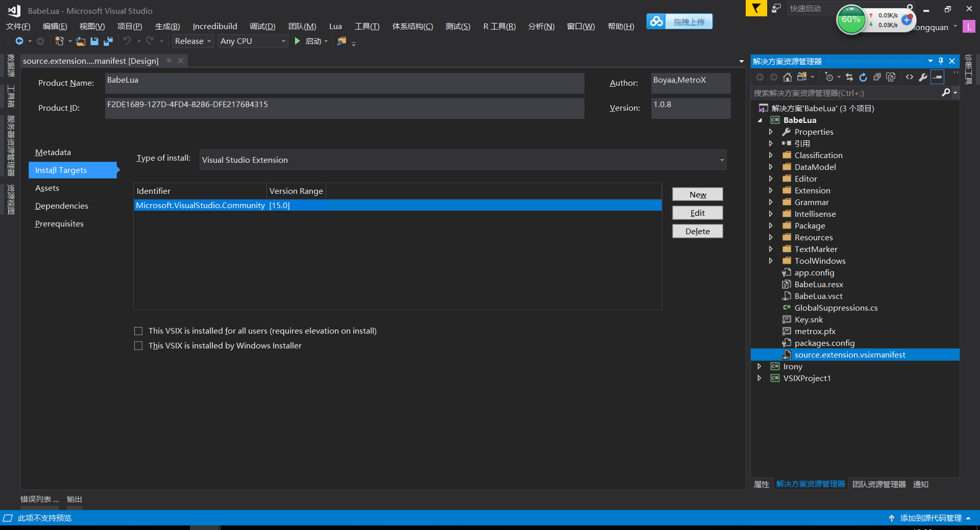Expand the Properties node in Solution Explorer

click(x=771, y=132)
